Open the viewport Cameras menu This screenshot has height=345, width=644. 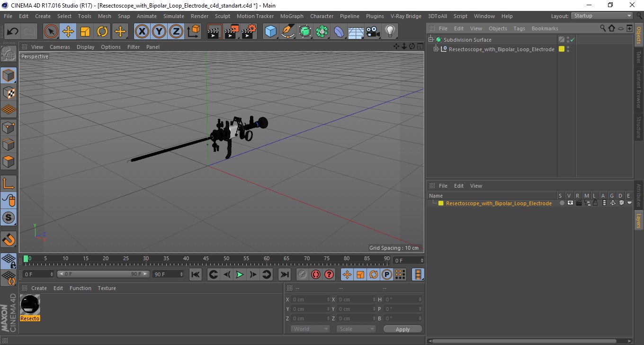tap(60, 47)
